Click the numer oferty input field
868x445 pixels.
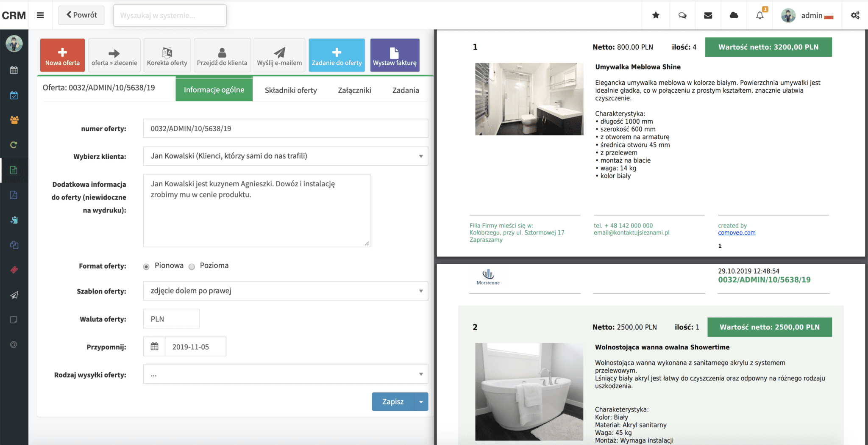286,128
